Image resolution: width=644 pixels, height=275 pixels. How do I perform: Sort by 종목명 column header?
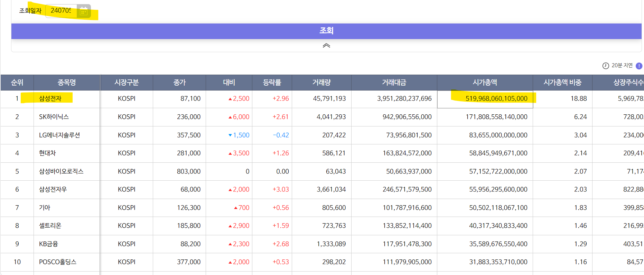click(67, 83)
